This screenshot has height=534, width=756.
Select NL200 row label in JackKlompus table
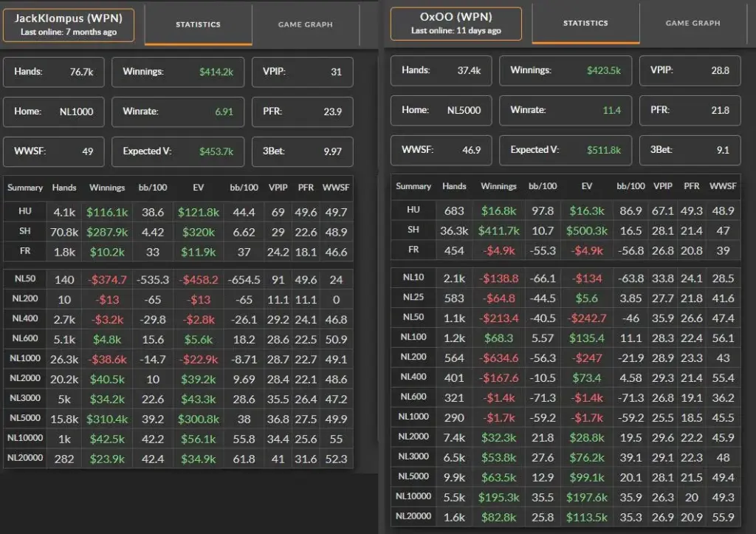25,298
